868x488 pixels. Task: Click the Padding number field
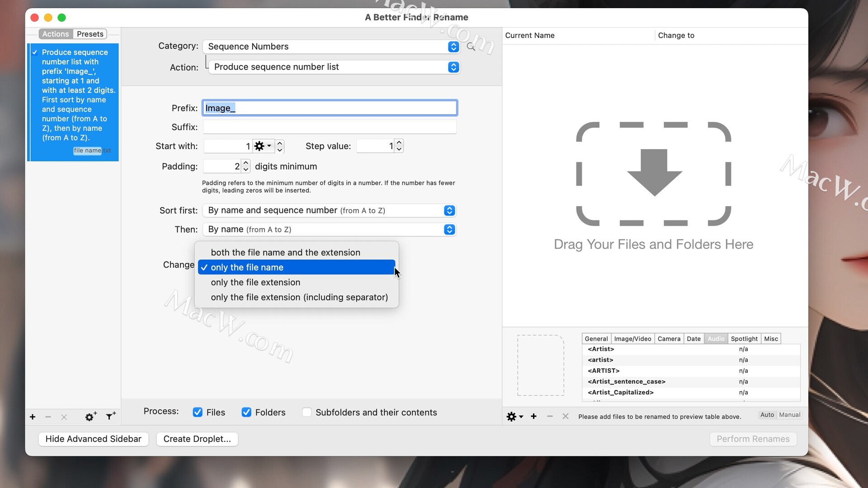pos(222,166)
